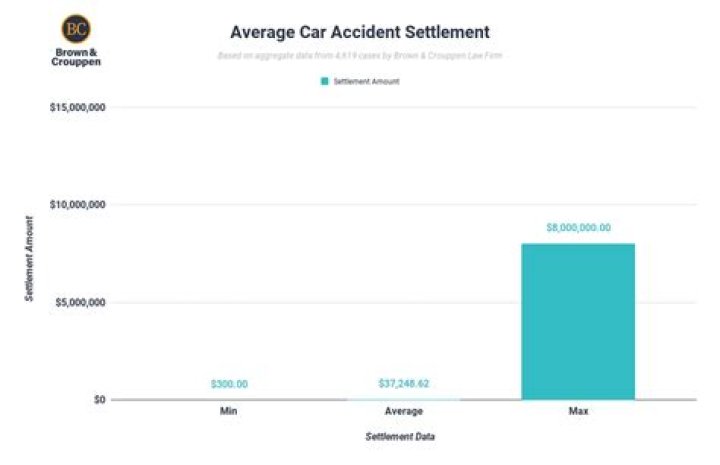720x465 pixels.
Task: Click the Average category axis label
Action: [404, 411]
